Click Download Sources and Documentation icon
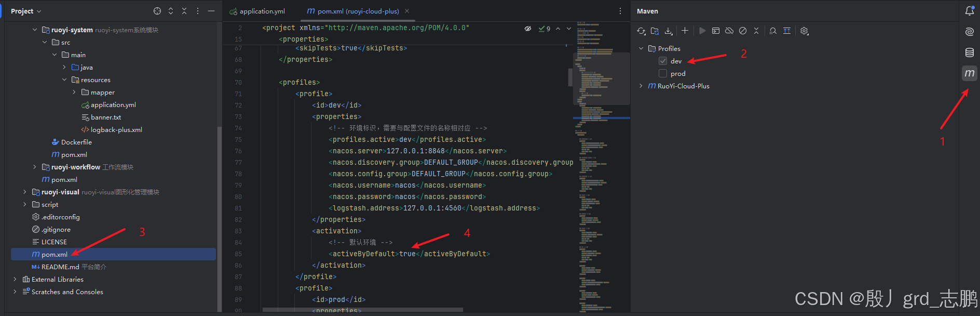The width and height of the screenshot is (980, 316). pos(669,31)
